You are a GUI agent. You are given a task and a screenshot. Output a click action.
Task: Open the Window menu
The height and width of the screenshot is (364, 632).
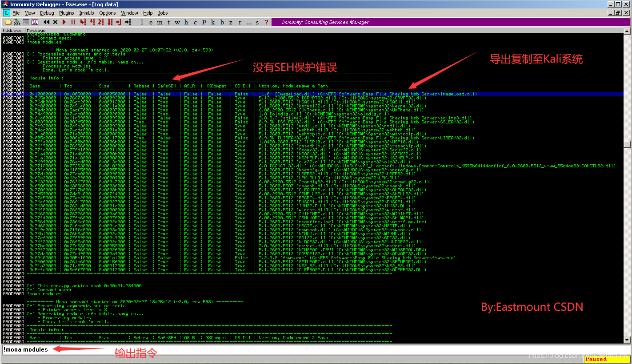pyautogui.click(x=129, y=13)
